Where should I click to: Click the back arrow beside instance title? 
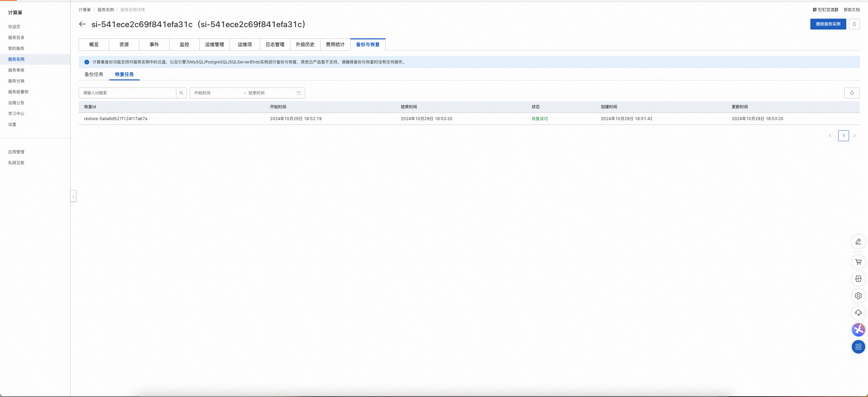(x=82, y=24)
